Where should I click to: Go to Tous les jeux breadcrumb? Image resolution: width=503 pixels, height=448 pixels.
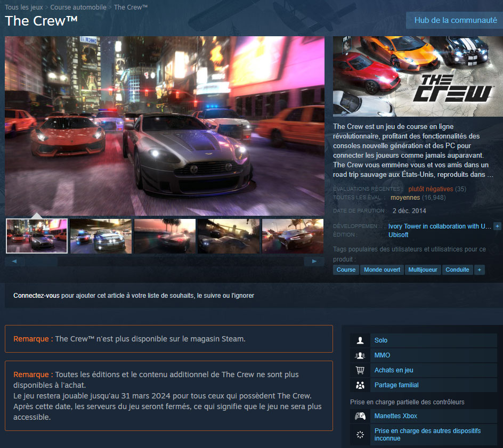click(x=24, y=7)
